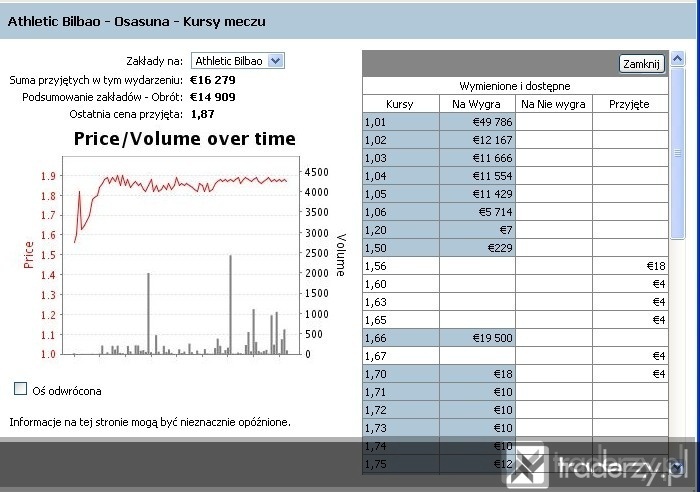This screenshot has height=492, width=700.
Task: Select the 1,04 odds cell
Action: (x=401, y=176)
